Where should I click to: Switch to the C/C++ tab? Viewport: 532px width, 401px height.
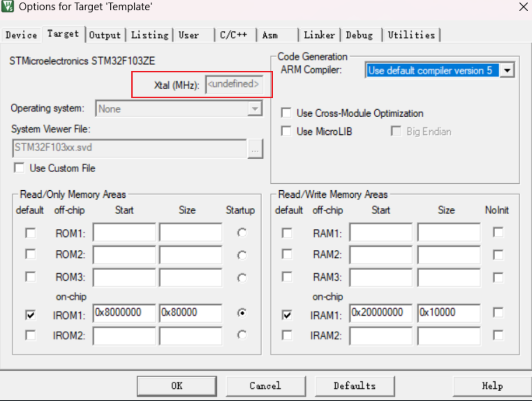click(234, 35)
